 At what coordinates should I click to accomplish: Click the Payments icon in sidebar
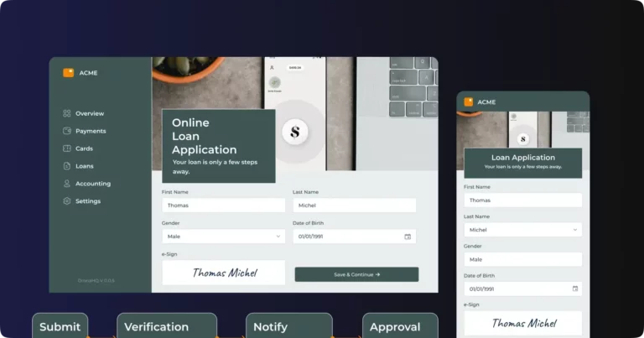(x=67, y=131)
